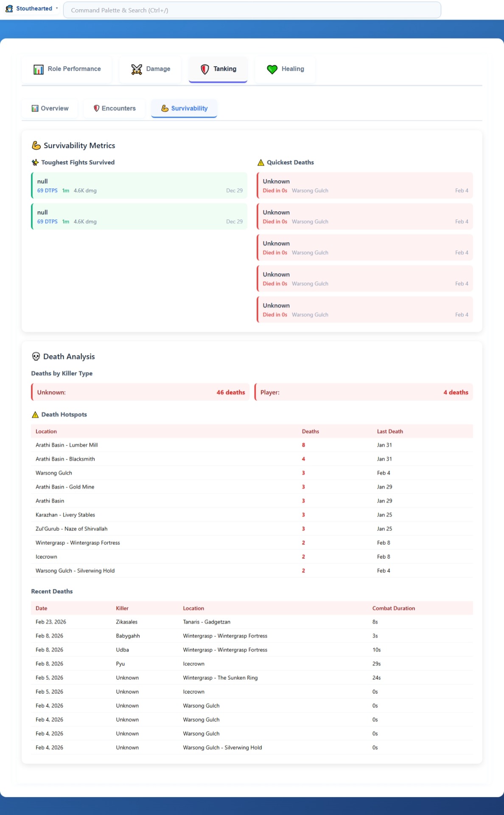Click the crossed swords Damage icon
This screenshot has height=815, width=504.
[137, 69]
